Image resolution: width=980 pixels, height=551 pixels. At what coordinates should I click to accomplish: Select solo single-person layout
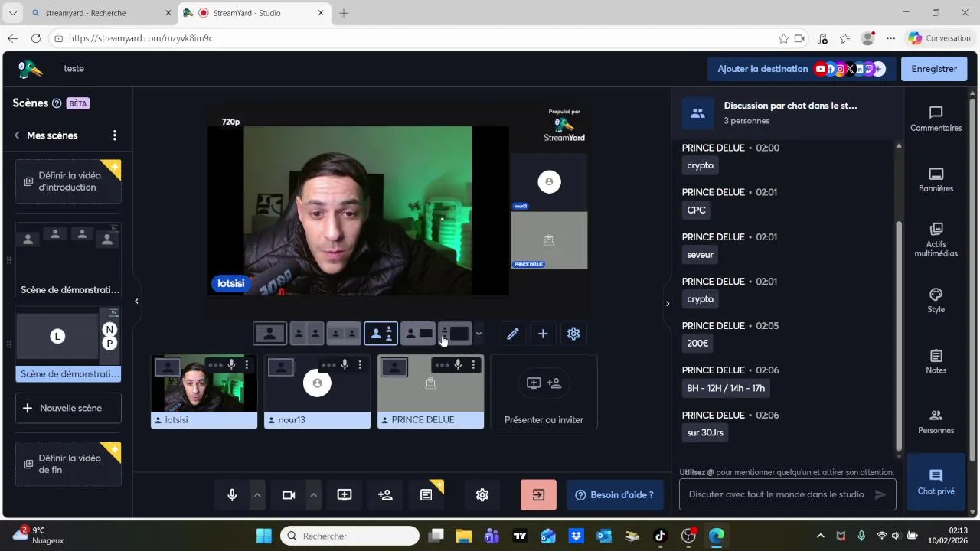(x=269, y=334)
